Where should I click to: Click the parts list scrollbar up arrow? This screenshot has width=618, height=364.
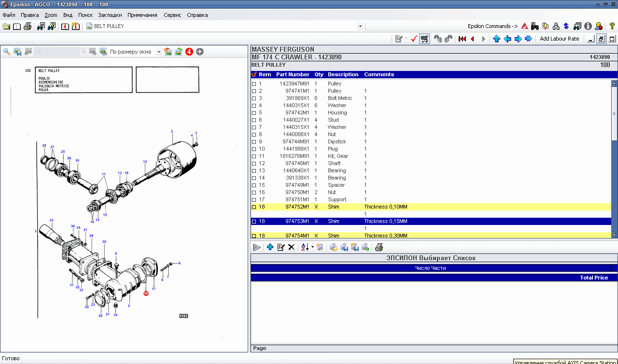pos(614,83)
